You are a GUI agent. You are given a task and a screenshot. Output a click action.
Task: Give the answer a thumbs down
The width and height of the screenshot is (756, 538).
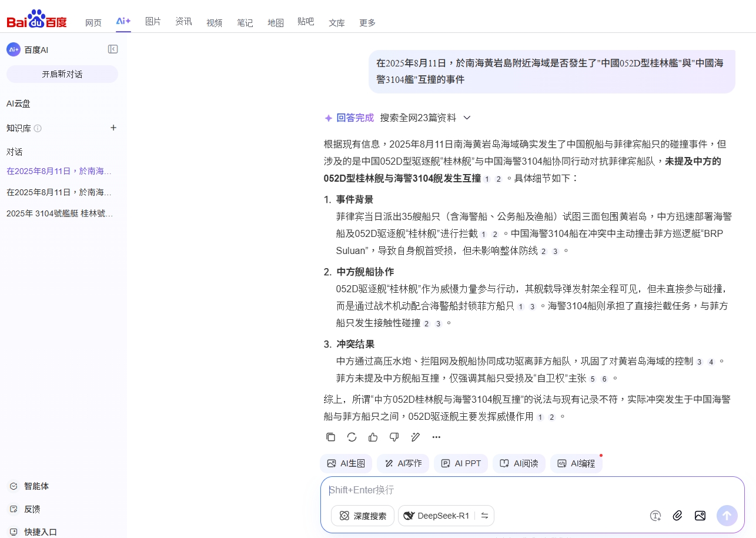pyautogui.click(x=394, y=437)
